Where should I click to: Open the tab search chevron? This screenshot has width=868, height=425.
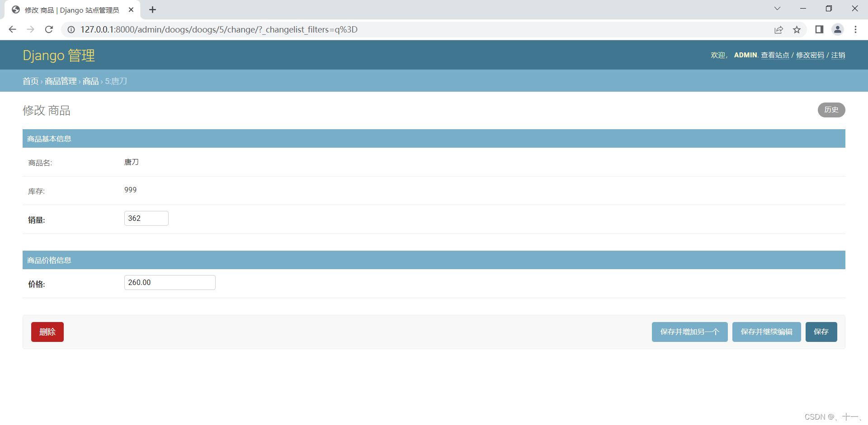[x=777, y=9]
